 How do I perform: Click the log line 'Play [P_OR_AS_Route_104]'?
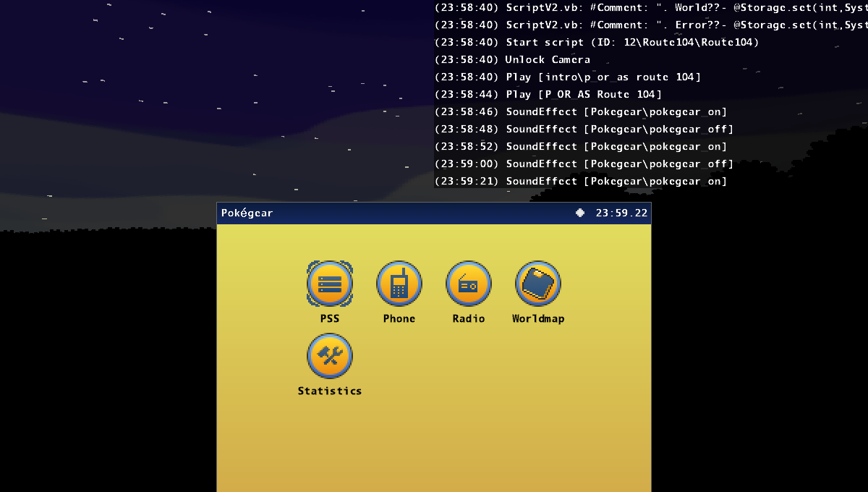tap(549, 94)
